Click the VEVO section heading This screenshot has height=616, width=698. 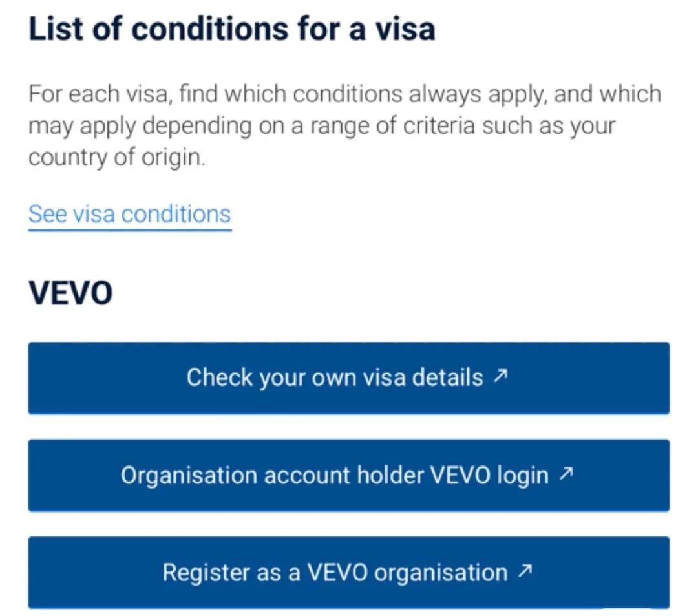70,293
